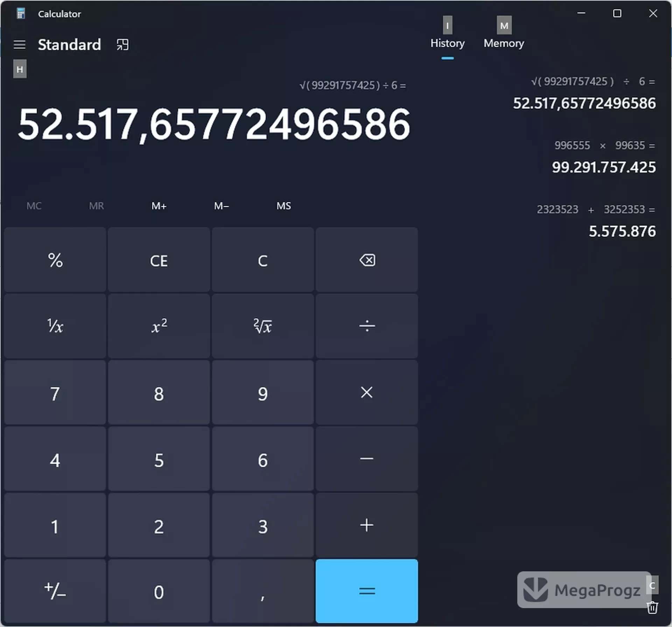Clear all history with trash icon
Screen dimensions: 672x627
point(652,608)
